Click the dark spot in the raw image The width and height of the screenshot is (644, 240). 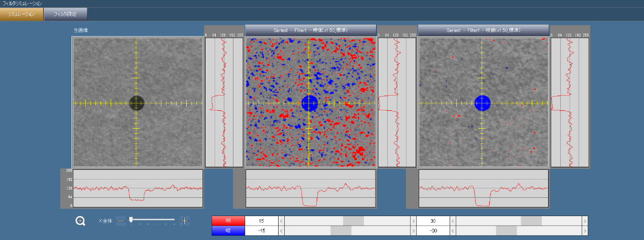tap(136, 103)
